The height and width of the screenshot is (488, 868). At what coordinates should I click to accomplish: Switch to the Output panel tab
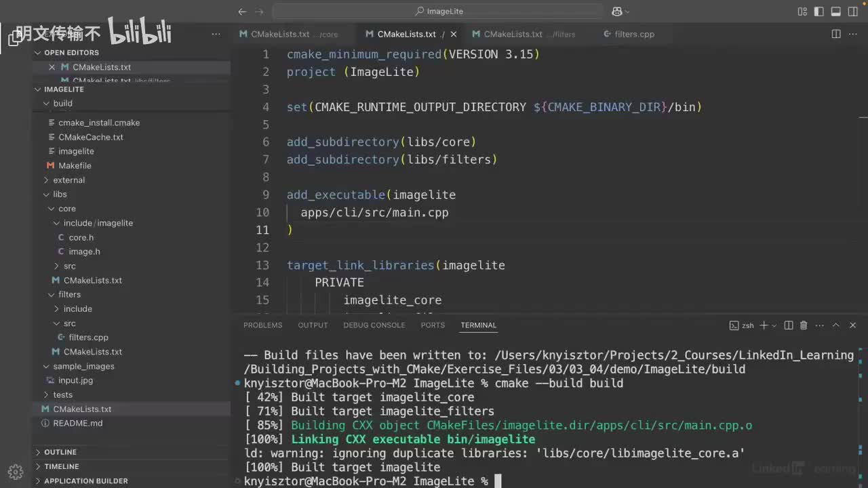pos(313,325)
